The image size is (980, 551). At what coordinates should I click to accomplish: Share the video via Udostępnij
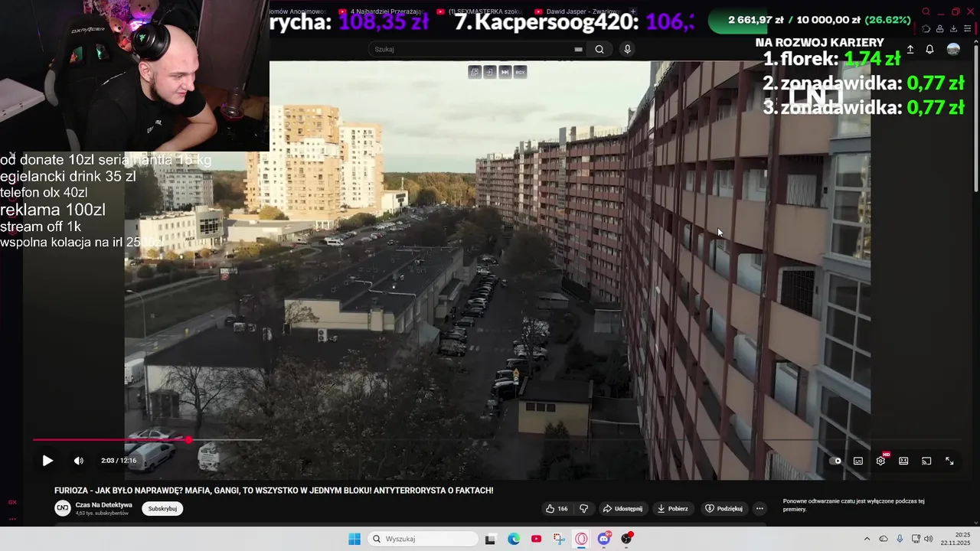click(622, 509)
